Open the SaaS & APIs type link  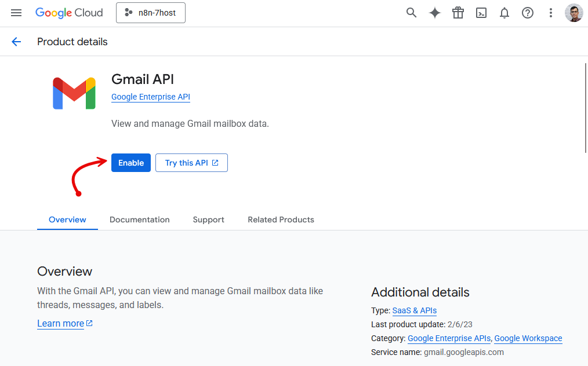415,310
